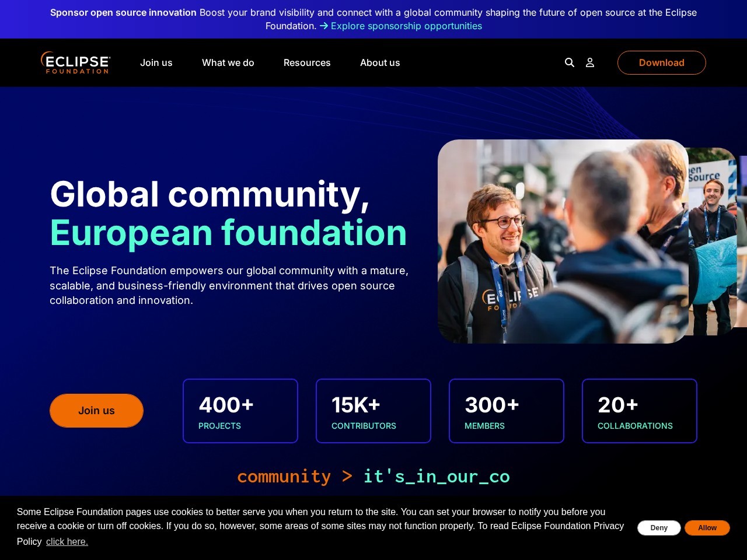The image size is (747, 560).
Task: Expand the Resources menu
Action: point(307,62)
